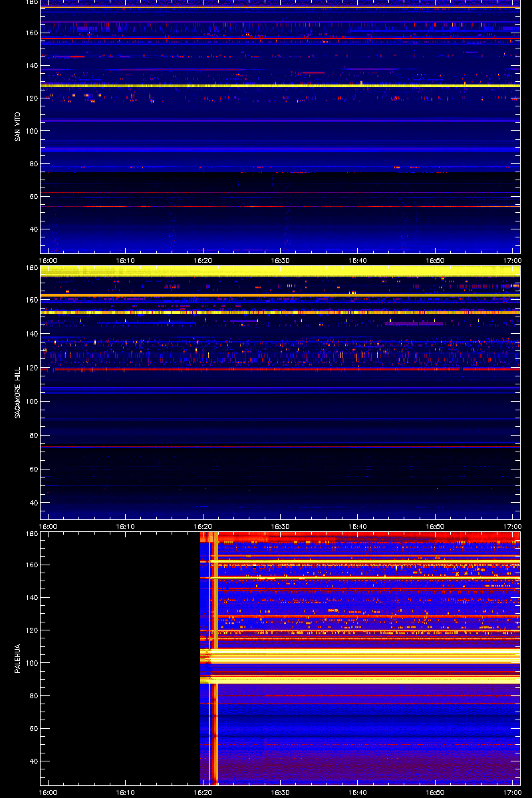Image resolution: width=532 pixels, height=798 pixels.
Task: Click the PALEHUA axis label
Action: click(19, 659)
